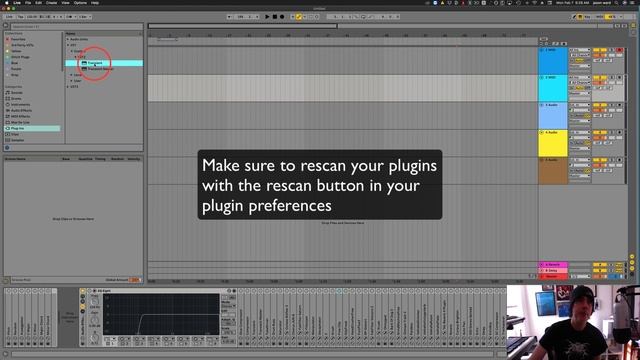Select the 3 Audio track header
640x360 pixels.
point(553,116)
